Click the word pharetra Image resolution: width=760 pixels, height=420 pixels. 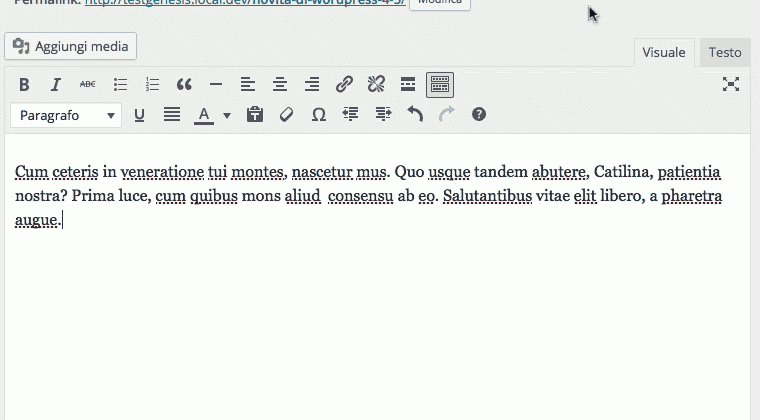692,196
